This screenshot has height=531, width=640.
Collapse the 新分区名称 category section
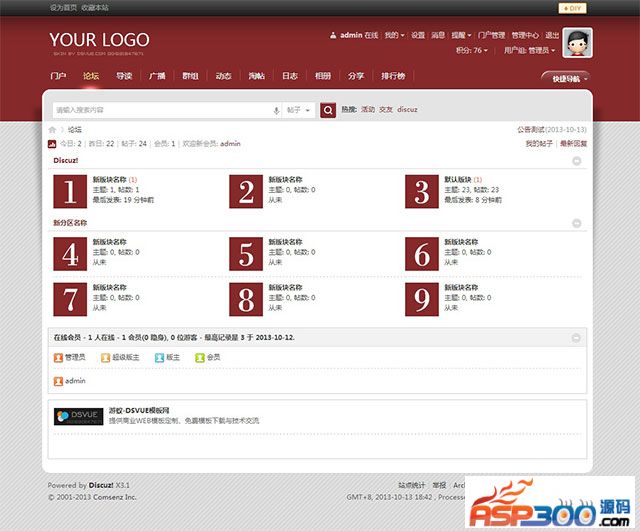[x=577, y=223]
